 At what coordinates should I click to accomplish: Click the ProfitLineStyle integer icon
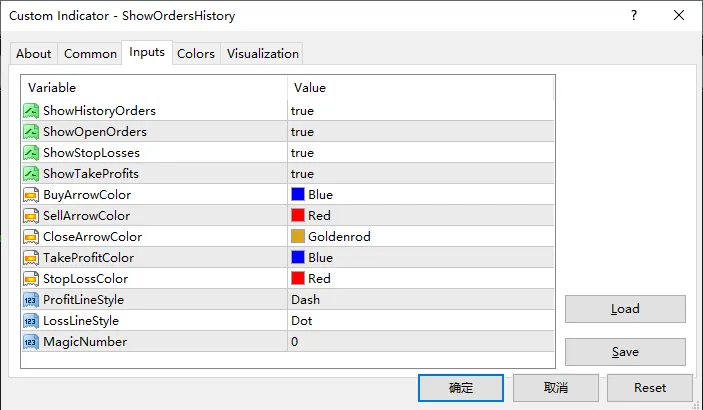[x=31, y=300]
